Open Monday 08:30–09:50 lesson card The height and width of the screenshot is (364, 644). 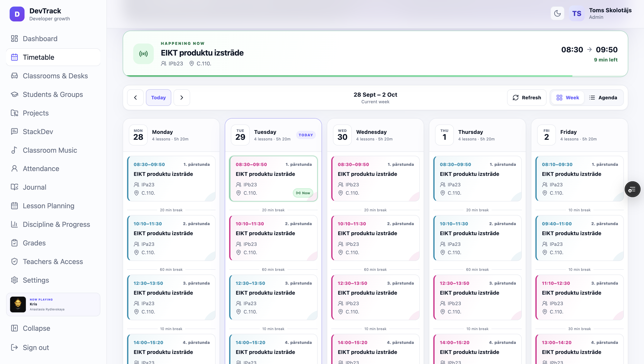(x=172, y=178)
